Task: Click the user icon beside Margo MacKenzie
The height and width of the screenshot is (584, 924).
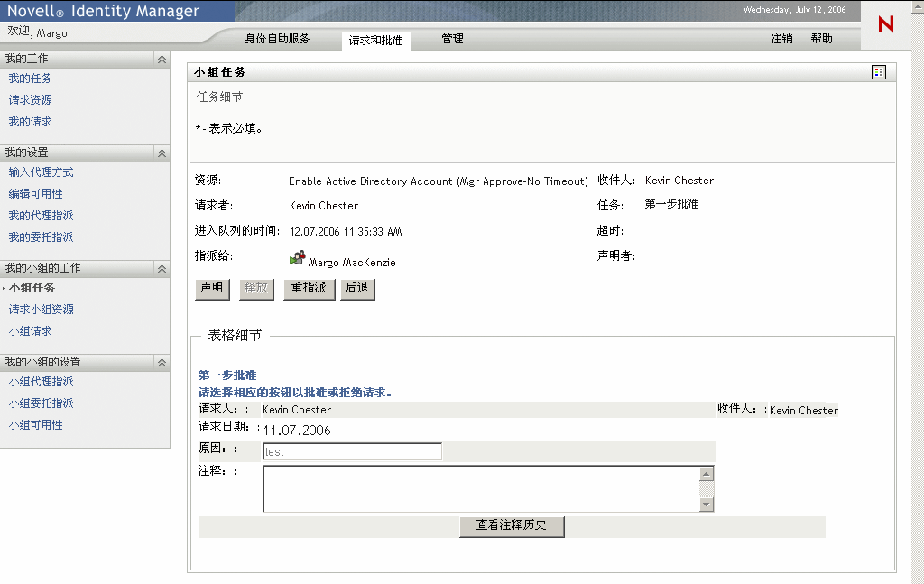Action: click(x=298, y=258)
